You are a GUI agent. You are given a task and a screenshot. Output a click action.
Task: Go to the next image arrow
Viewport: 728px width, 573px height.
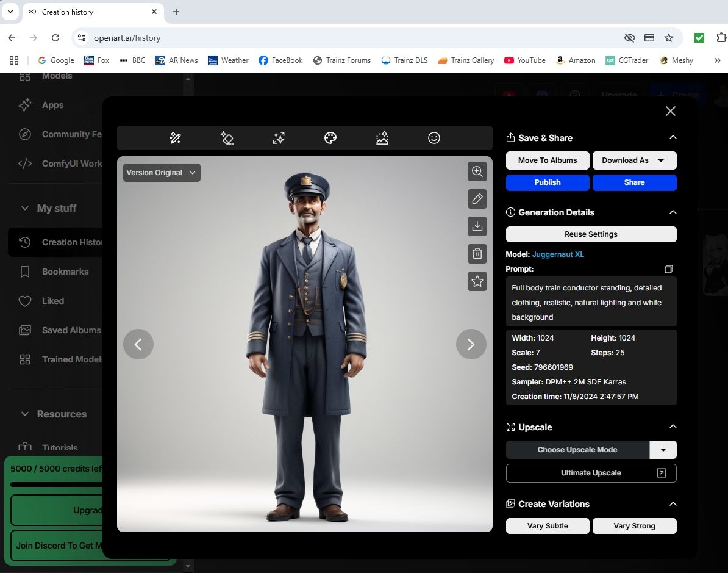[471, 344]
